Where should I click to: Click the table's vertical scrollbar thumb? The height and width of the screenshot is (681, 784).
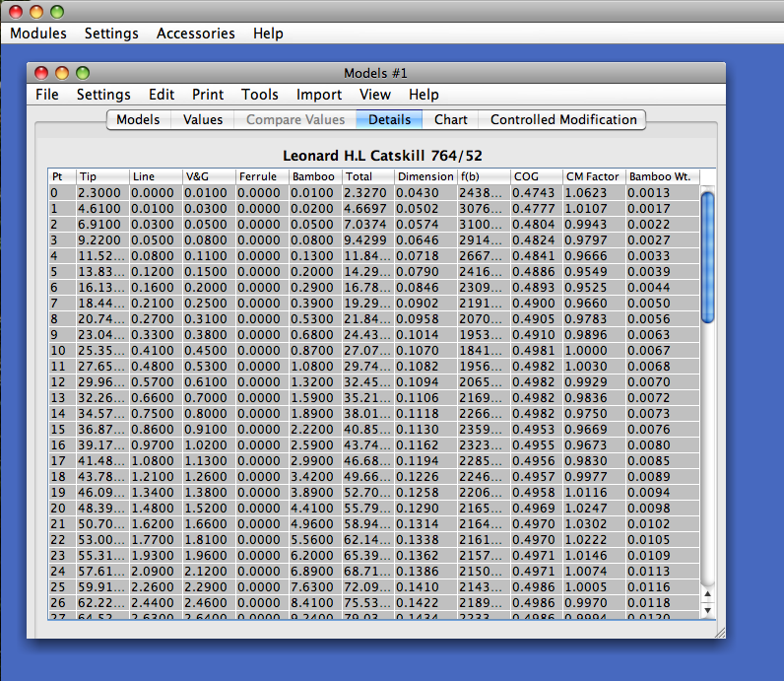pyautogui.click(x=707, y=258)
